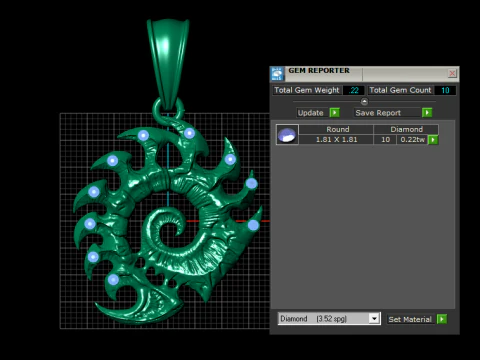
Task: Click the Total Gem Count label
Action: [x=400, y=90]
